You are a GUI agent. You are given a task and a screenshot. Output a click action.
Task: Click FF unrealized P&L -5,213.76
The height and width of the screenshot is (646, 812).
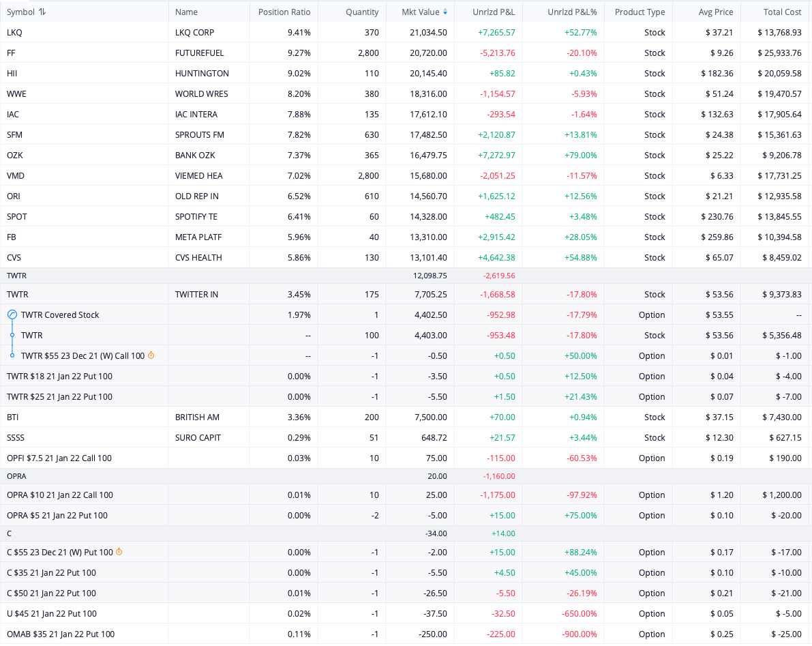(498, 53)
